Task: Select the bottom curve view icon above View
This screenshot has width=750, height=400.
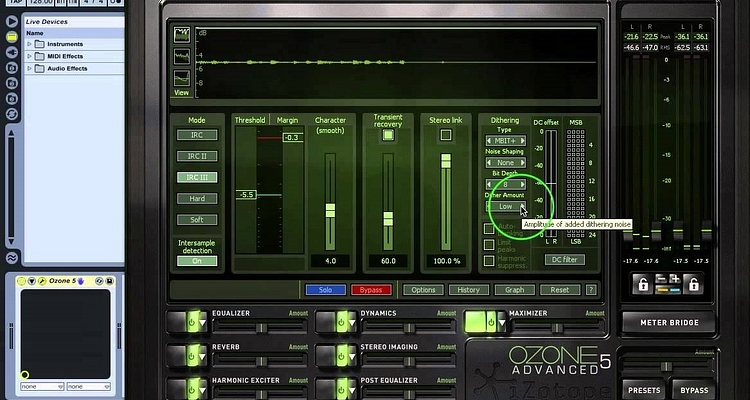Action: [x=182, y=78]
